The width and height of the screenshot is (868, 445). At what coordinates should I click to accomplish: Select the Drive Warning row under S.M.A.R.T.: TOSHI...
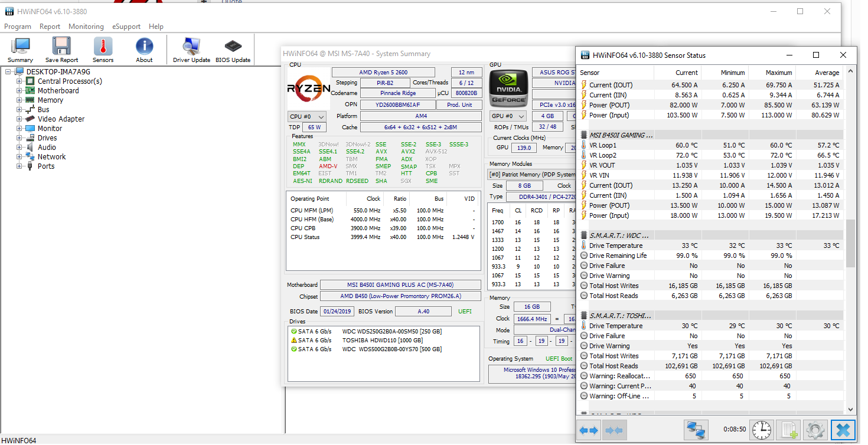click(711, 346)
